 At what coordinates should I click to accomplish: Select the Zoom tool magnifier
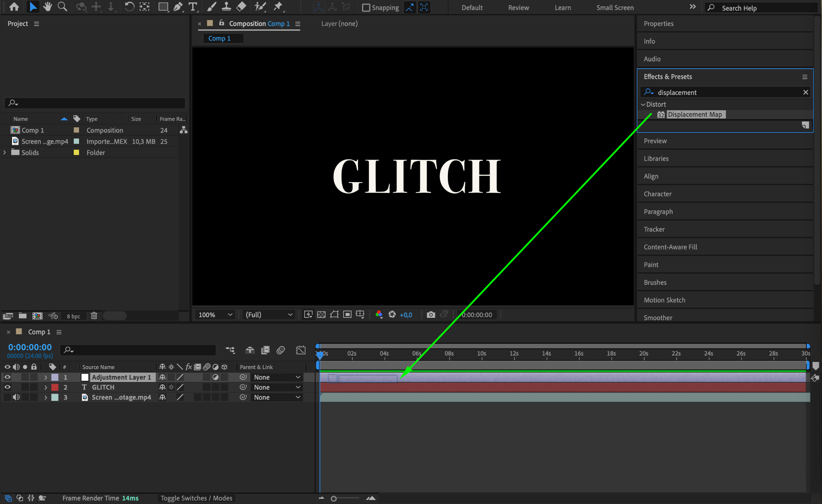[x=62, y=7]
